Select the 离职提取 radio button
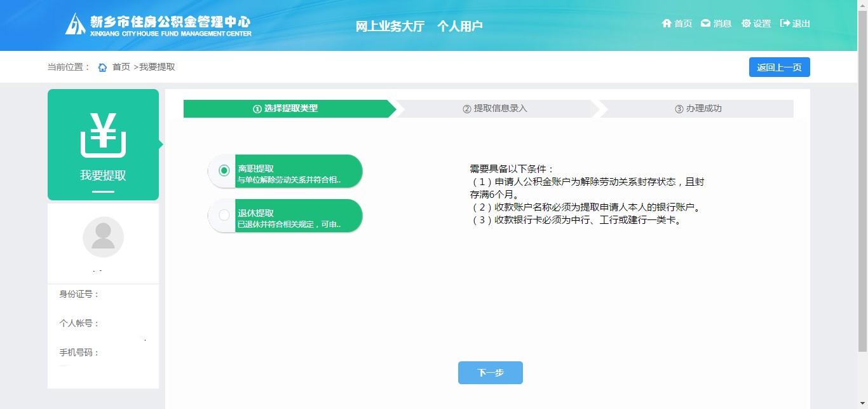The width and height of the screenshot is (868, 409). (x=224, y=170)
